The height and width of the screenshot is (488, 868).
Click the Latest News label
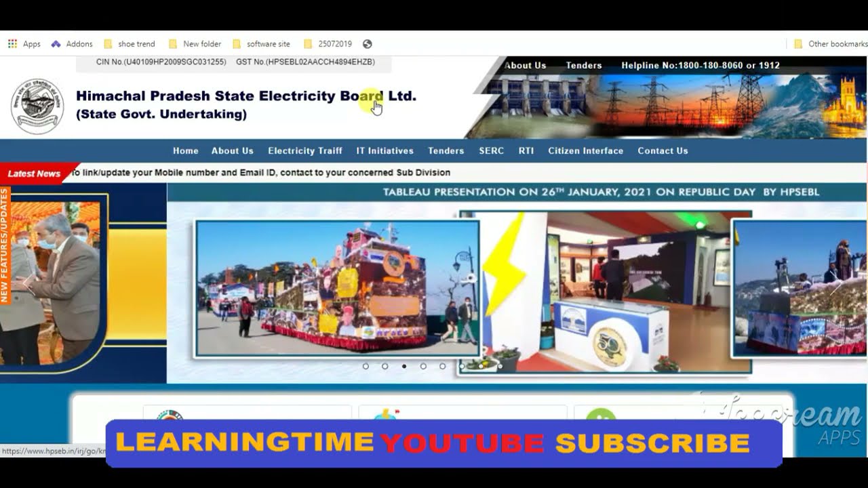(34, 174)
